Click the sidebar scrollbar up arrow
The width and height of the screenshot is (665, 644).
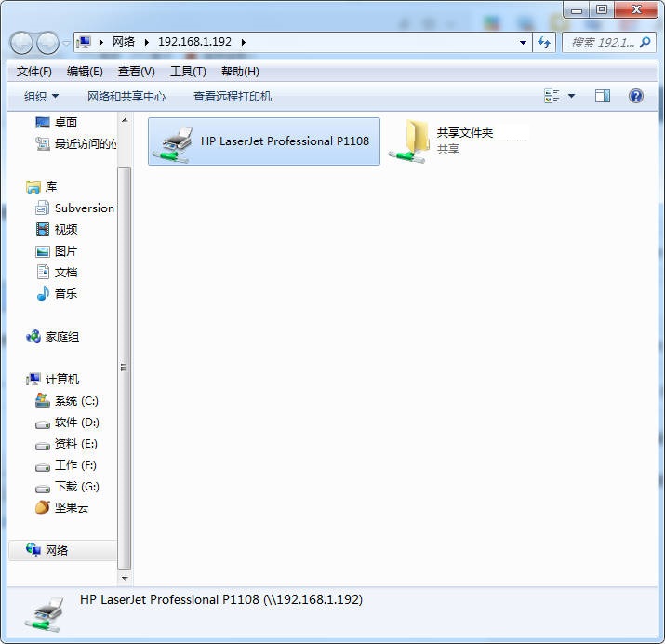[x=125, y=120]
